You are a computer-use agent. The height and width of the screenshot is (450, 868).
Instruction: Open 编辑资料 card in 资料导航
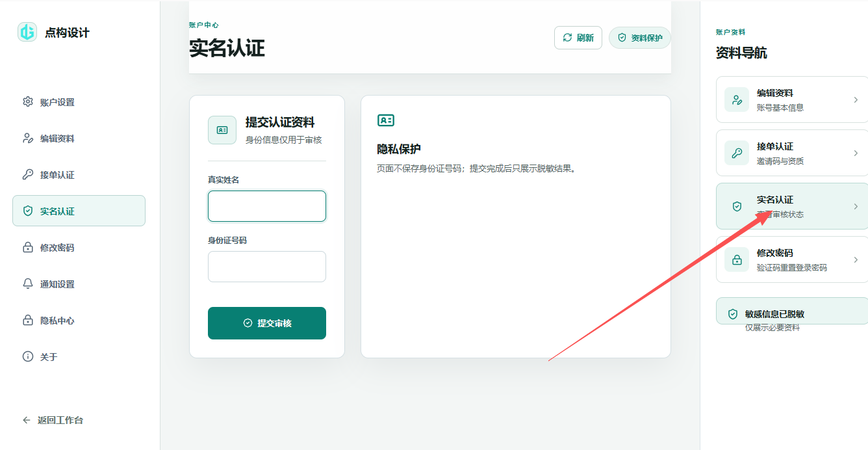tap(792, 99)
